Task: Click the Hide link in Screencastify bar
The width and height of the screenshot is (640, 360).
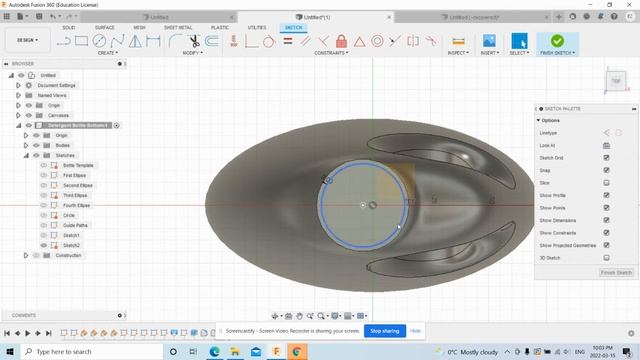Action: pos(416,331)
